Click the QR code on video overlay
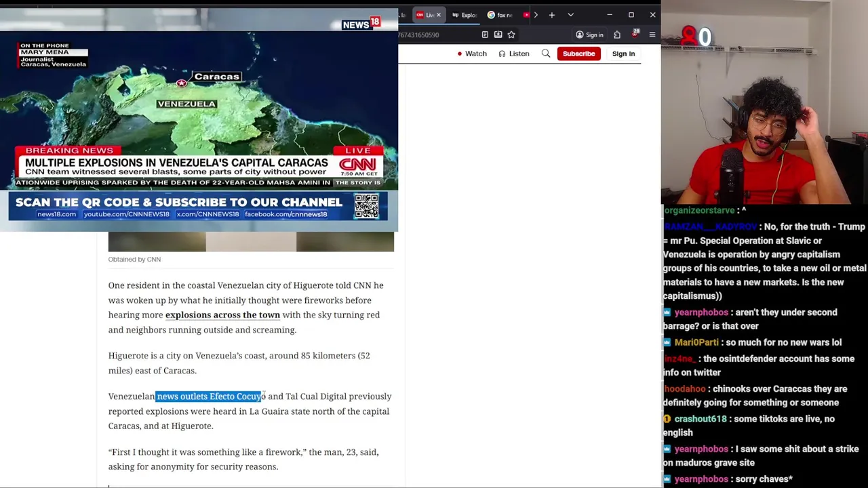The width and height of the screenshot is (868, 488). point(366,207)
